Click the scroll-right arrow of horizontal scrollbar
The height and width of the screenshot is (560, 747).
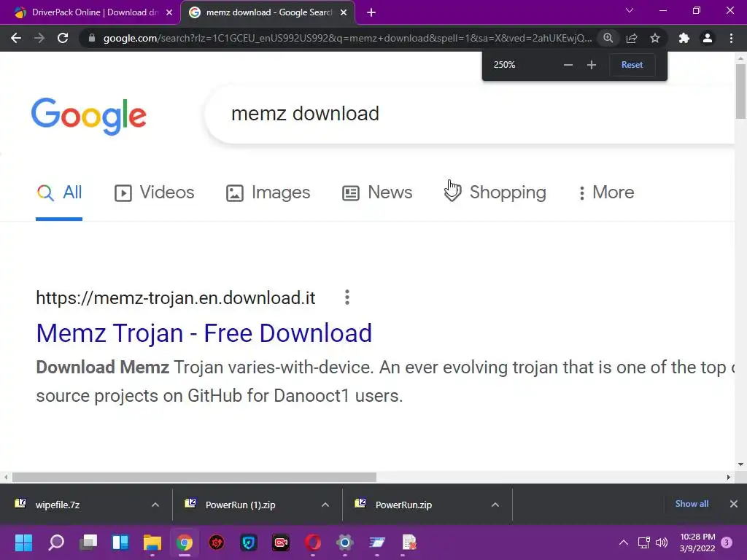pyautogui.click(x=729, y=477)
